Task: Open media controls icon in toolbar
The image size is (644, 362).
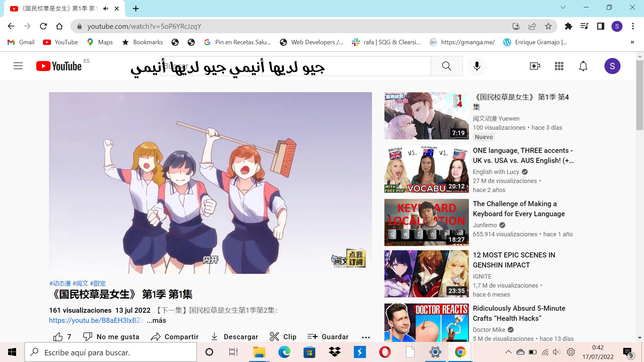Action: (x=584, y=26)
